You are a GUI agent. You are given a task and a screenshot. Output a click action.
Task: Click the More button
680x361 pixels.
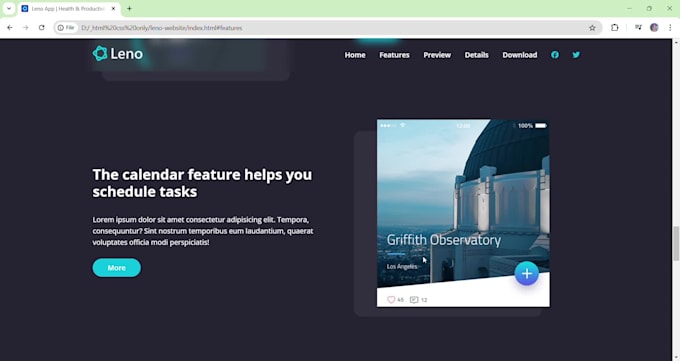coord(117,268)
